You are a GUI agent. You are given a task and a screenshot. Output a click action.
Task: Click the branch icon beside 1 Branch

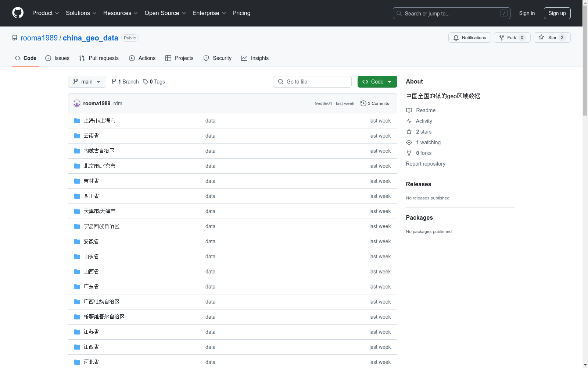pos(114,82)
